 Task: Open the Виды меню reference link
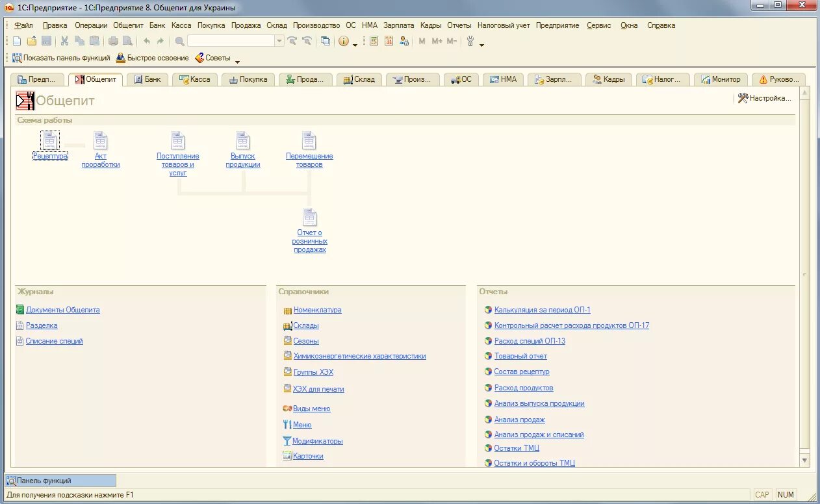[311, 409]
